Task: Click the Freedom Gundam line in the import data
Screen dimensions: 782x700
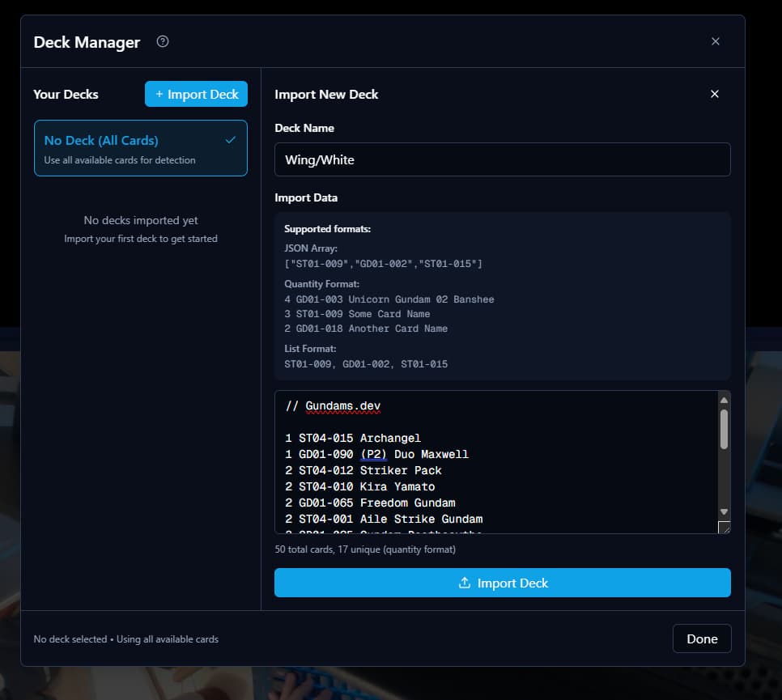Action: coord(370,503)
